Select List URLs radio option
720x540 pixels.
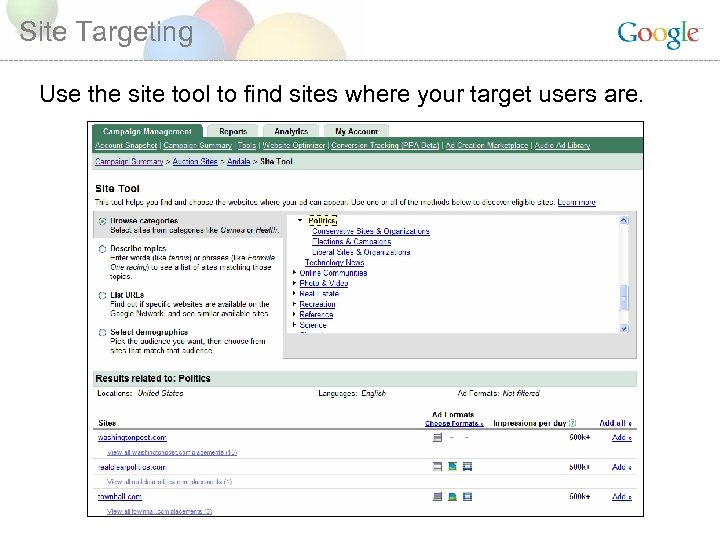tap(102, 295)
